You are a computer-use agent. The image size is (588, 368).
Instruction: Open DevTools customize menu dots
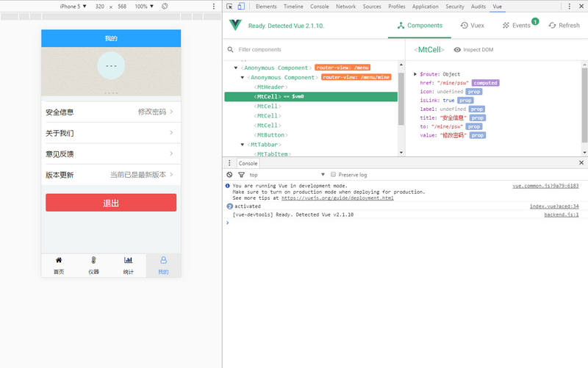coord(569,7)
